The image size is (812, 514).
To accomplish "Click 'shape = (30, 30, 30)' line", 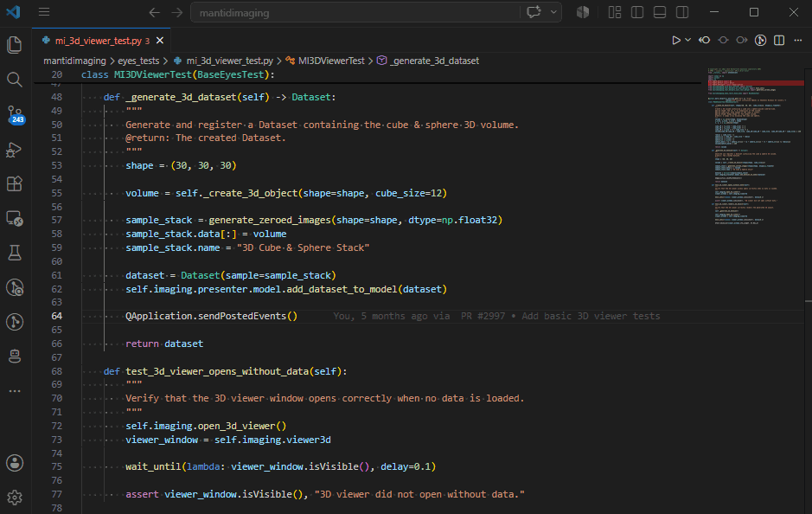I will [181, 165].
